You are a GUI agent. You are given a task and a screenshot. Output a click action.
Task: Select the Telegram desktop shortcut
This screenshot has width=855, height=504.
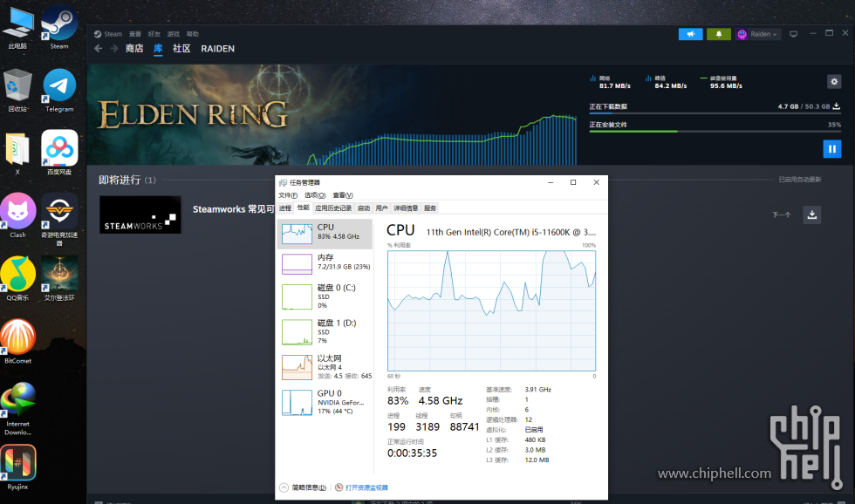pyautogui.click(x=59, y=91)
